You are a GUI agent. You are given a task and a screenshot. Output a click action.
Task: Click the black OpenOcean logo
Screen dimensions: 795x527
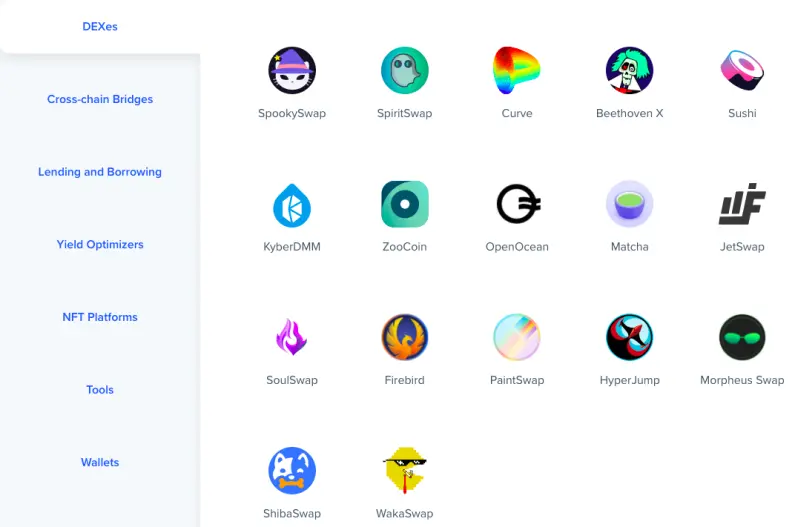click(x=518, y=204)
